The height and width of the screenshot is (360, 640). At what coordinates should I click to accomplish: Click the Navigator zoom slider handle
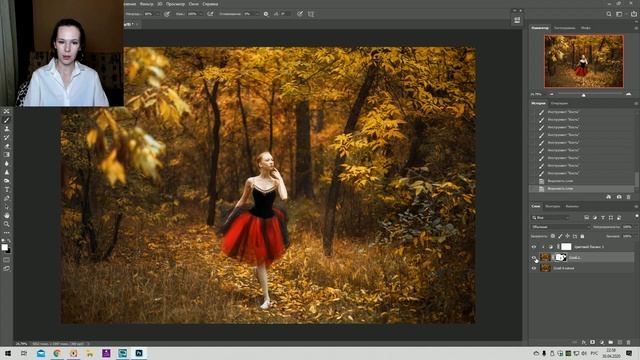point(584,95)
